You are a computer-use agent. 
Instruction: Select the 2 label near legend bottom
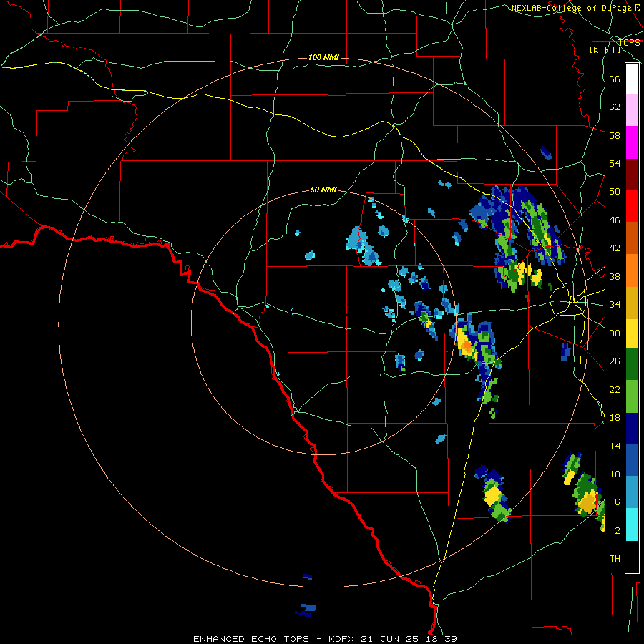tap(617, 531)
